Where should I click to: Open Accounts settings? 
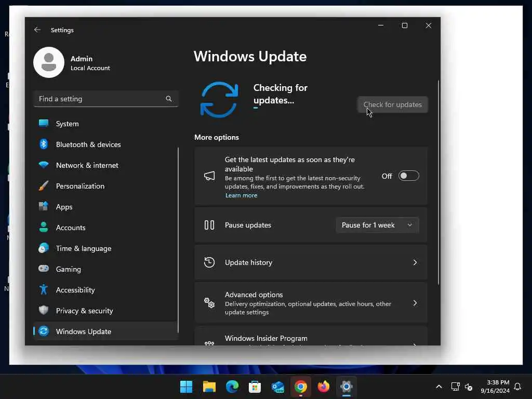click(105, 228)
